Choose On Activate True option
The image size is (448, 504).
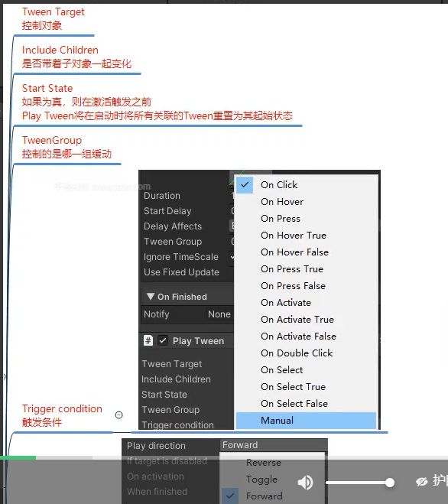[x=306, y=319]
